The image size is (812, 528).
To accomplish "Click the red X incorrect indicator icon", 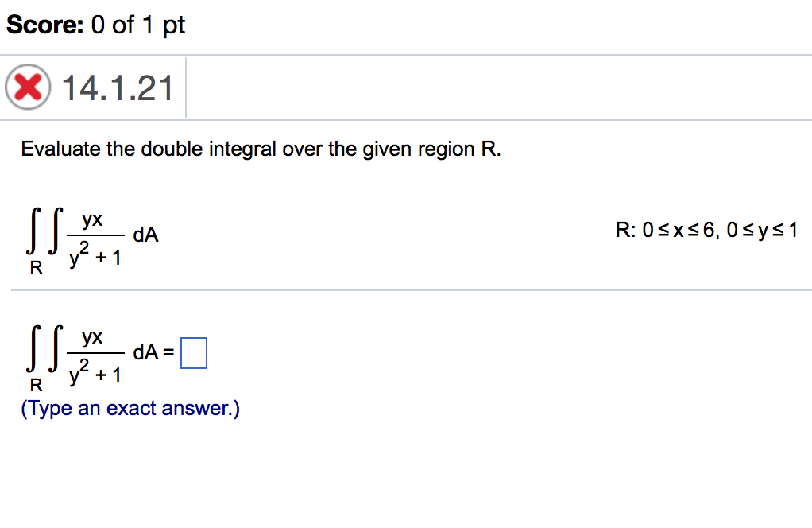I will (x=26, y=87).
